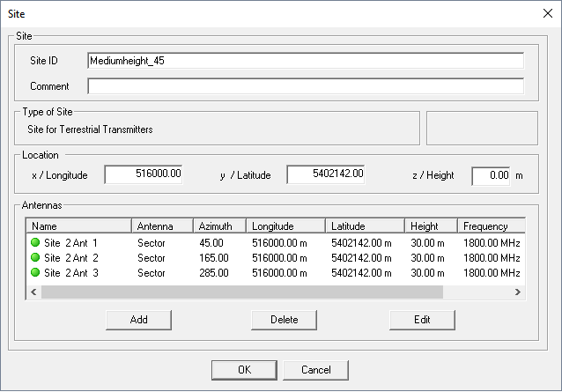
Task: Cancel the Site dialog
Action: (315, 370)
